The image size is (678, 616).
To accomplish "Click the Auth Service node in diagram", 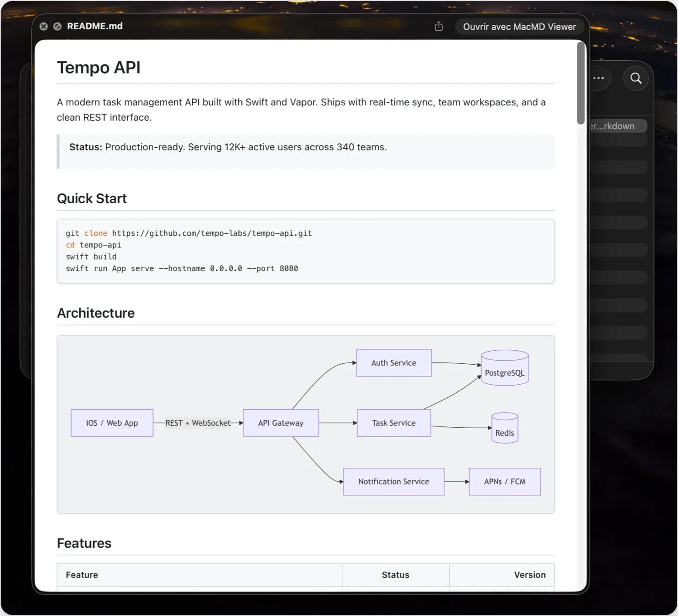I will 393,362.
